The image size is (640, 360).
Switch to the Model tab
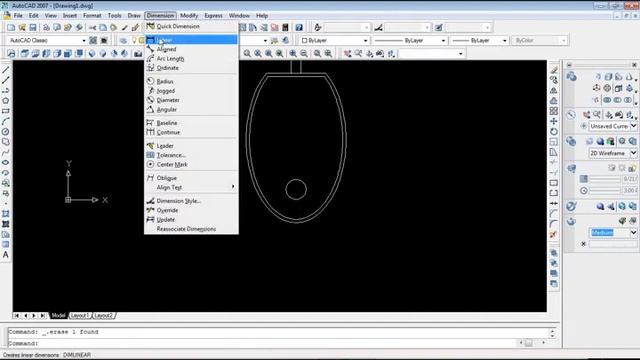[58, 316]
